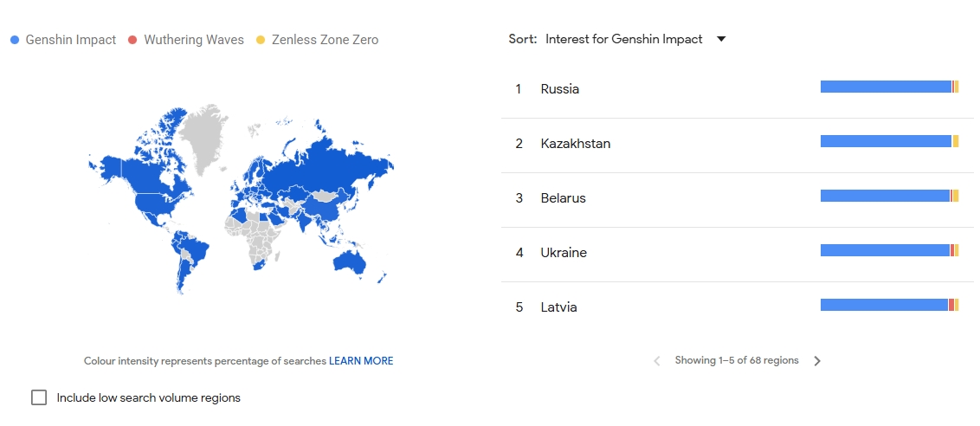Click the red Wuthering Waves legend dot

point(132,40)
